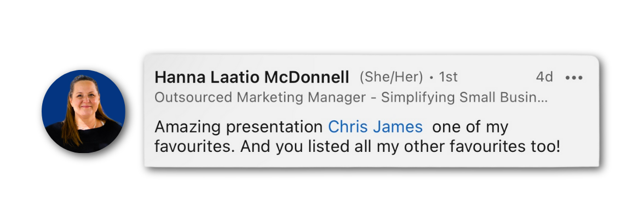
Task: Click the 4d comment timestamp
Action: [x=544, y=77]
